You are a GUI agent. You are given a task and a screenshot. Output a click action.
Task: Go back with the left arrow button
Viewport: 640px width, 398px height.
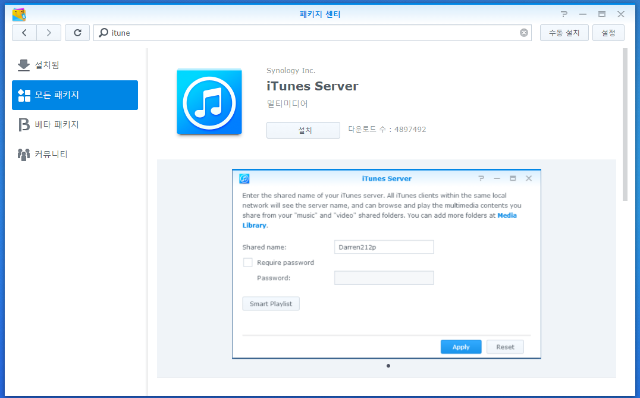(x=24, y=33)
